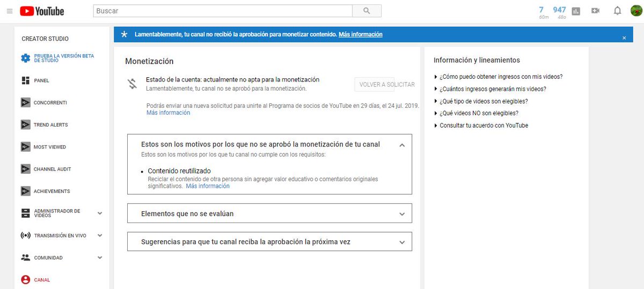Click the 7 views 60m counter
Viewport: 644px width, 289px height.
click(541, 12)
